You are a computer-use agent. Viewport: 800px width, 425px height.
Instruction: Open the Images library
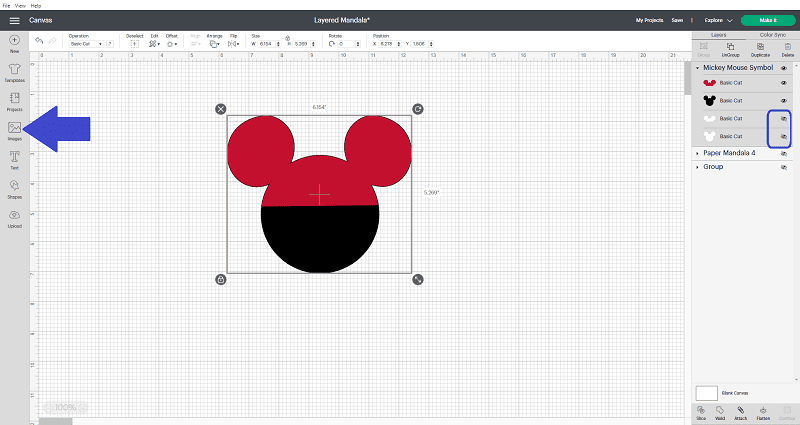point(14,131)
